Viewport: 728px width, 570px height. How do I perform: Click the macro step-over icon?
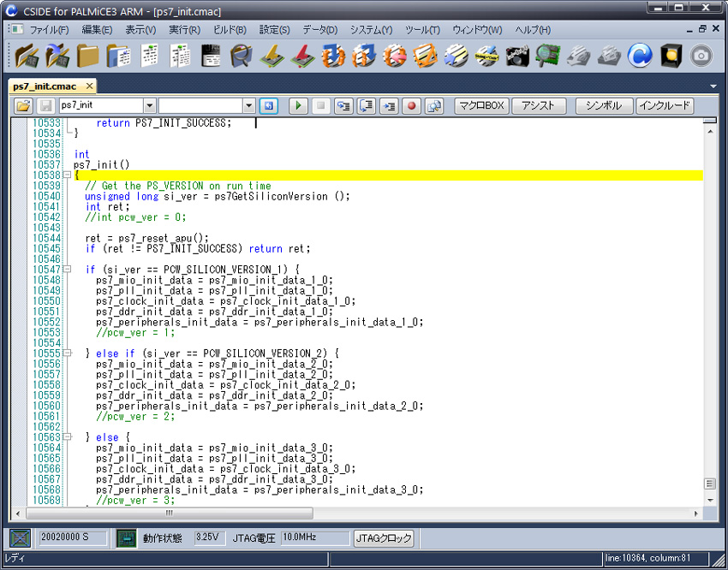point(367,106)
